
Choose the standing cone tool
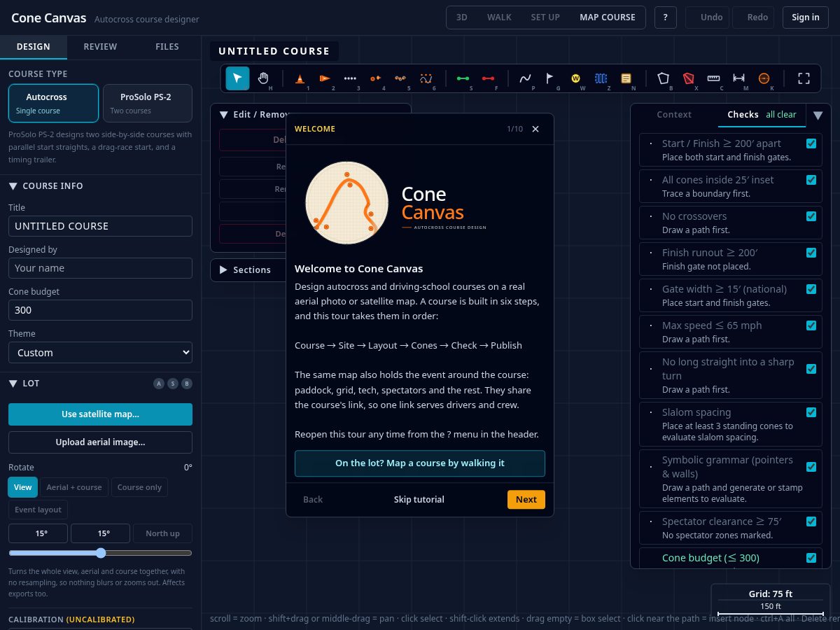tap(300, 78)
